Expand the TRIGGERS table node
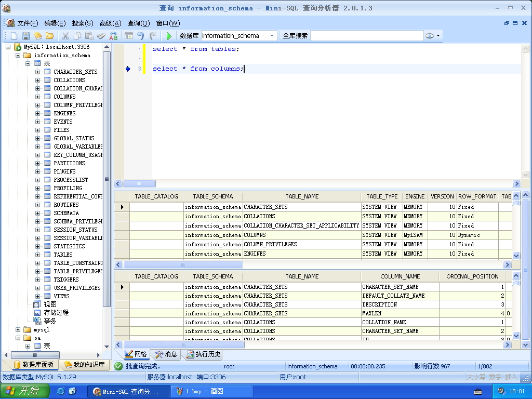532x399 pixels. tap(37, 280)
